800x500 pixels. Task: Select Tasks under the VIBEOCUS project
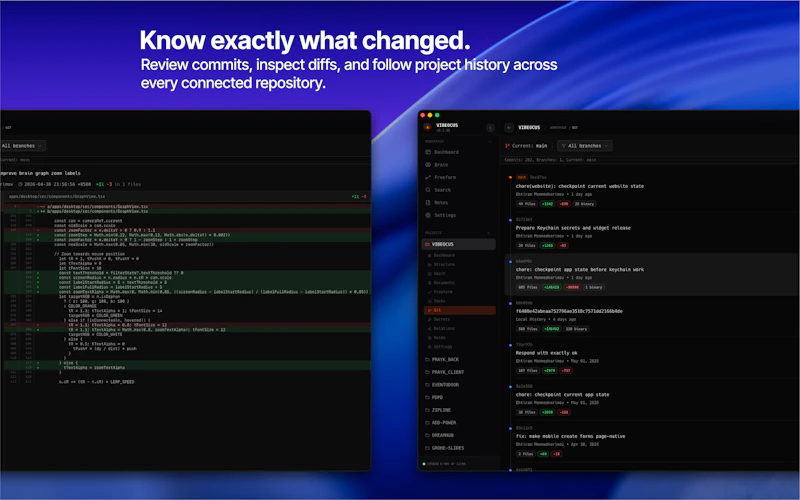459,301
